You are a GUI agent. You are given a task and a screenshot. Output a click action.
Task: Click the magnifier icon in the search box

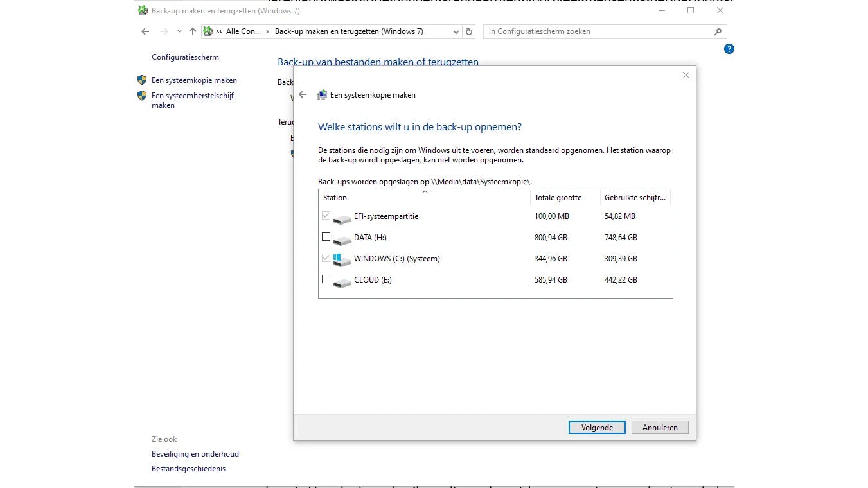718,31
